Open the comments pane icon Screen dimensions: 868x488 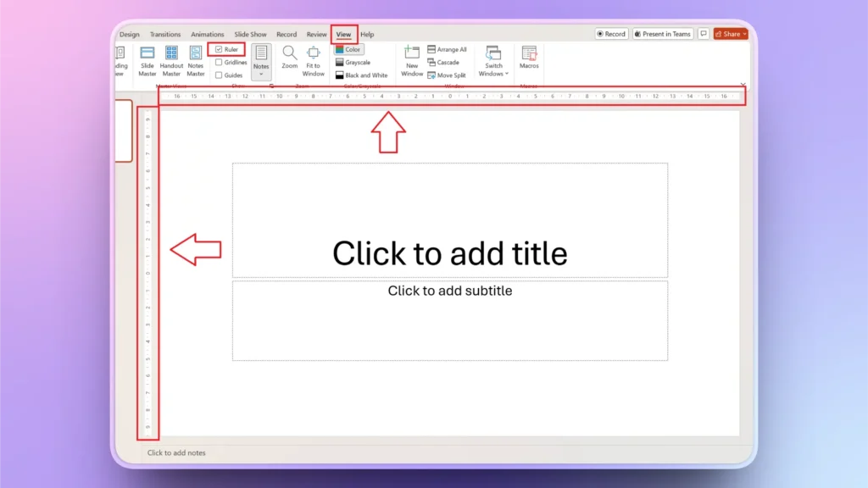[x=704, y=34]
